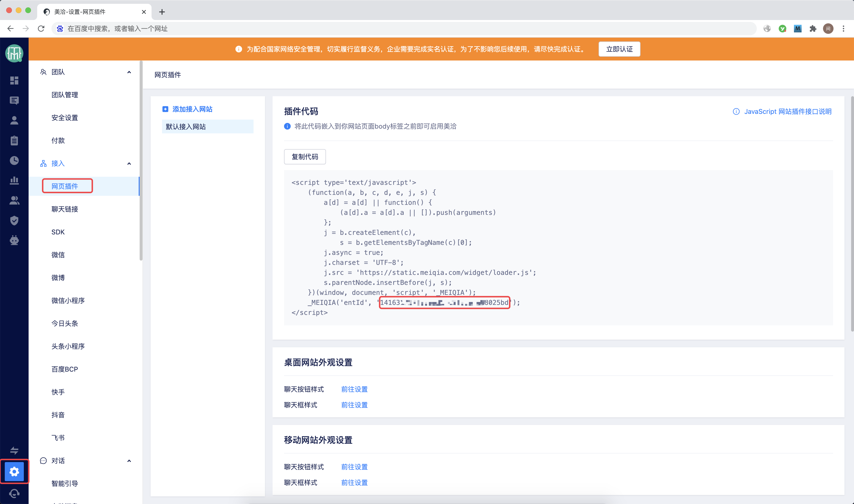Open 付款 menu item
The image size is (854, 504).
click(58, 141)
